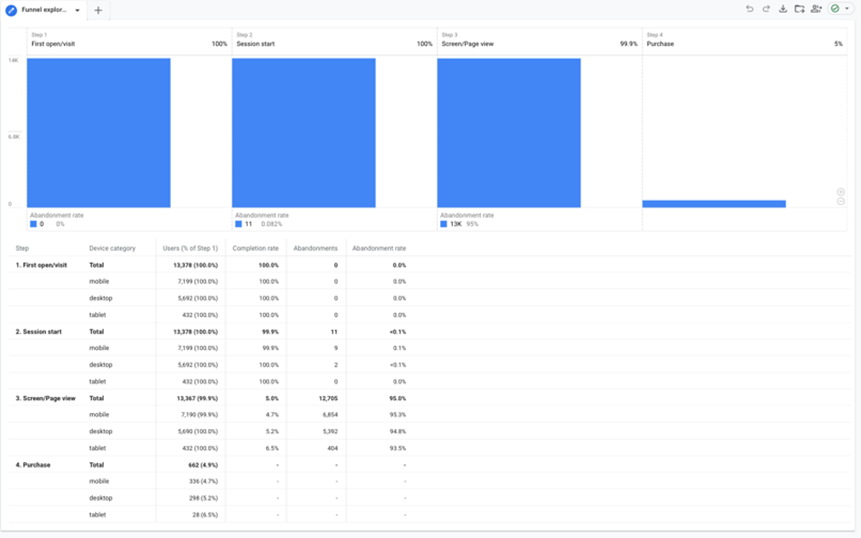Zoom in the funnel chart with the plus icon
This screenshot has width=861, height=538.
pos(841,191)
